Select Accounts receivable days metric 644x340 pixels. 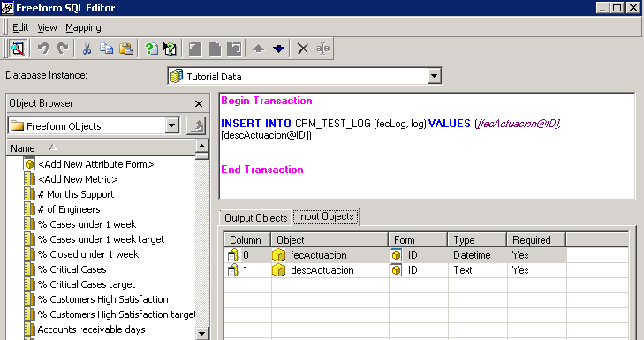[x=91, y=329]
